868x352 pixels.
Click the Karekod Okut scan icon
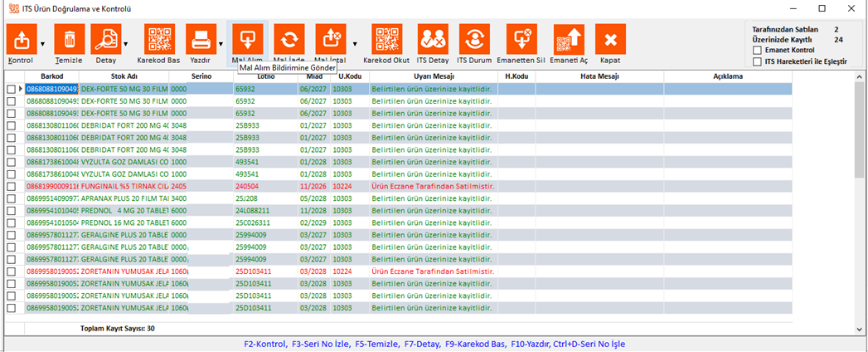387,39
